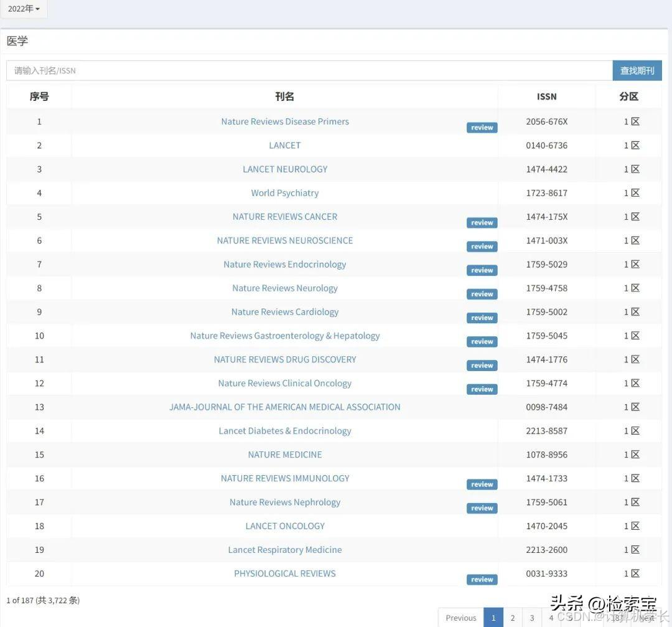Click review badge for NATURE REVIEWS CANCER
The image size is (672, 627).
tap(482, 222)
